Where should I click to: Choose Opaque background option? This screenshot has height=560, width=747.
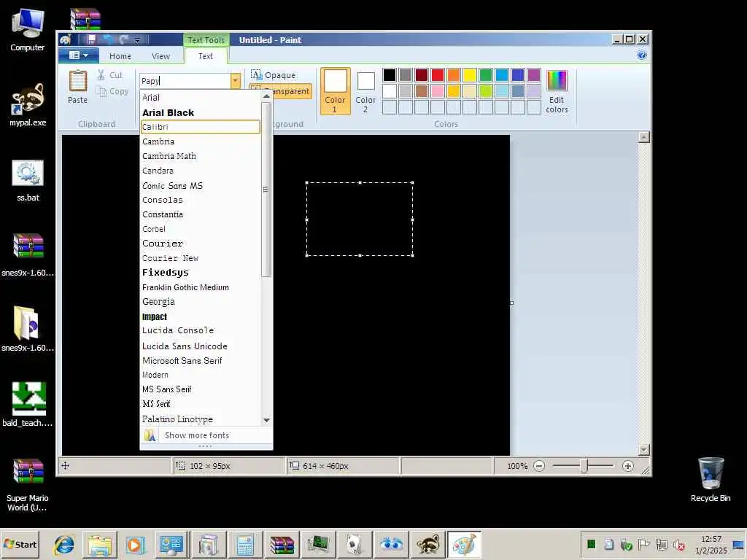pyautogui.click(x=274, y=75)
